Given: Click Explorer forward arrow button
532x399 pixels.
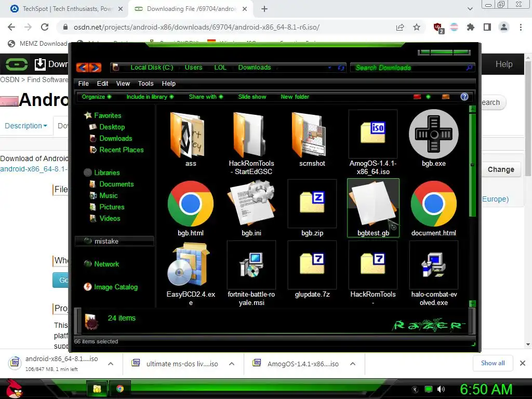Looking at the screenshot, I should pos(96,68).
